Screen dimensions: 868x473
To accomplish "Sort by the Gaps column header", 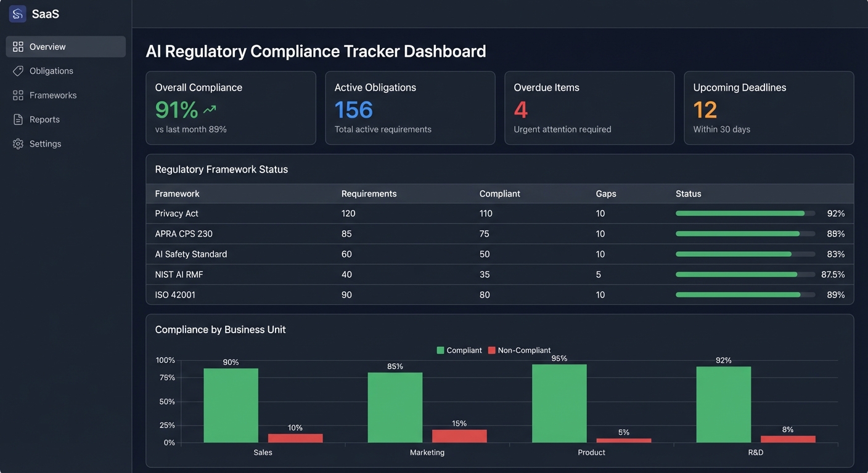I will pyautogui.click(x=605, y=193).
